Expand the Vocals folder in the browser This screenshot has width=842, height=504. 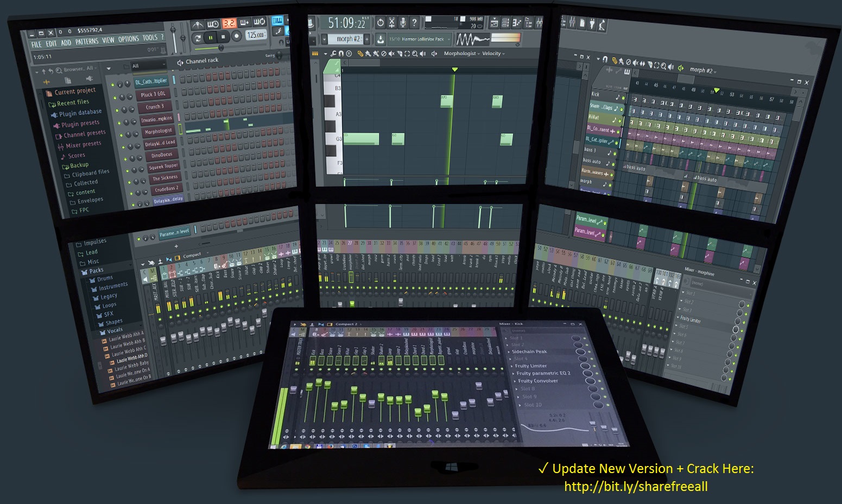111,330
